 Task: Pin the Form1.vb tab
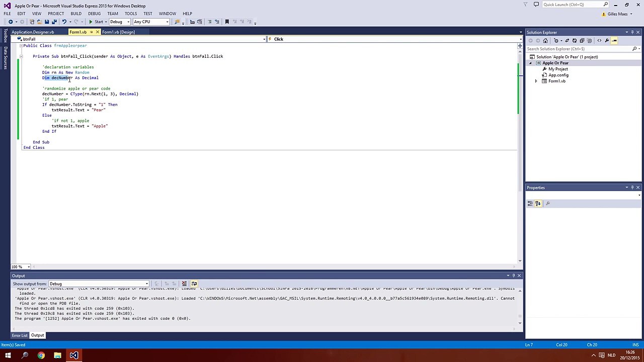coord(91,32)
